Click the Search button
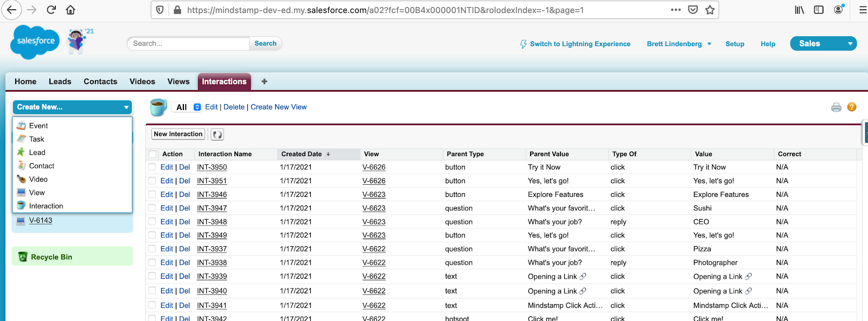 coord(265,43)
